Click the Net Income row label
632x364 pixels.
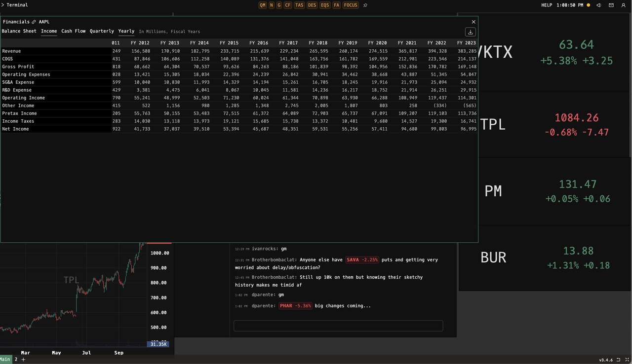15,129
